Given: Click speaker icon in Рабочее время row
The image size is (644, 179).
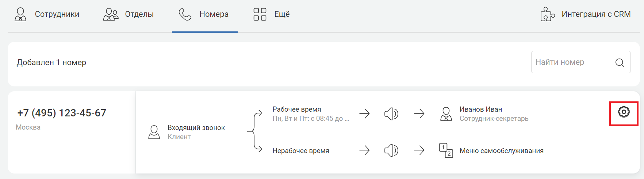Looking at the screenshot, I should coord(391,114).
